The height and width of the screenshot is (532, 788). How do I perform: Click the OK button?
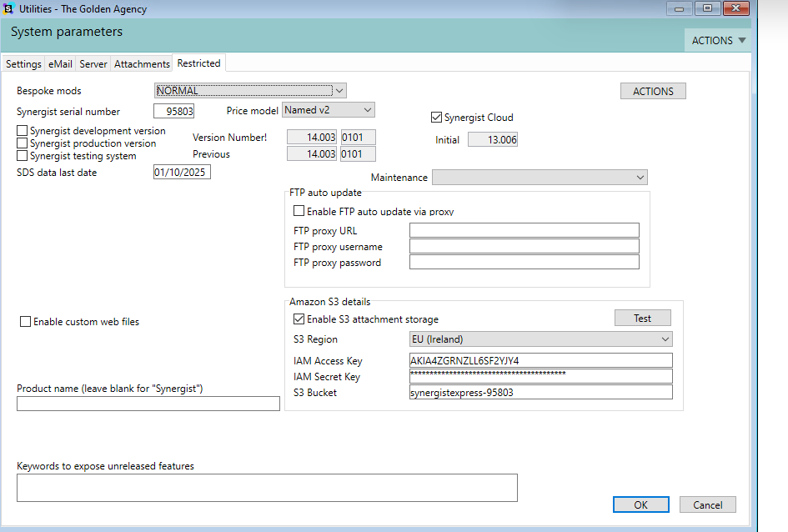pyautogui.click(x=640, y=504)
